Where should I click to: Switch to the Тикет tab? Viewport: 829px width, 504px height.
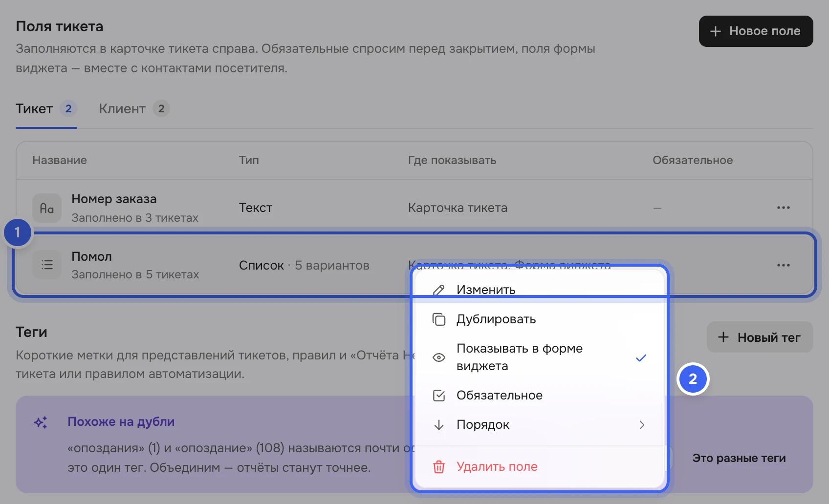coord(46,109)
